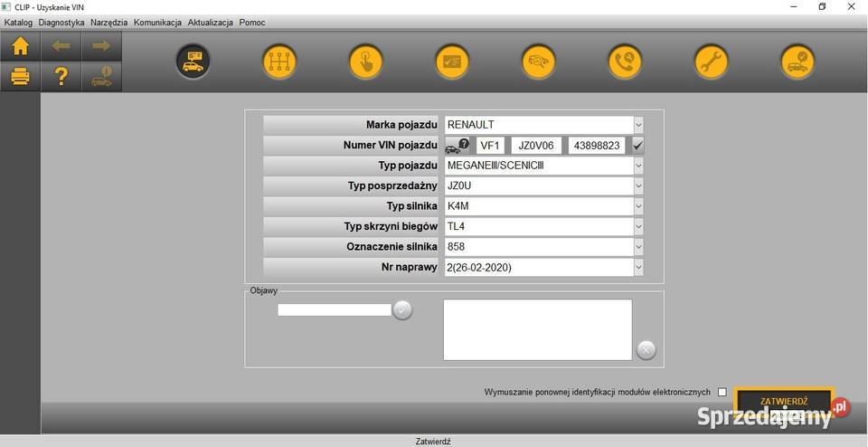Click the Typ silnika label
868x447 pixels.
click(412, 206)
